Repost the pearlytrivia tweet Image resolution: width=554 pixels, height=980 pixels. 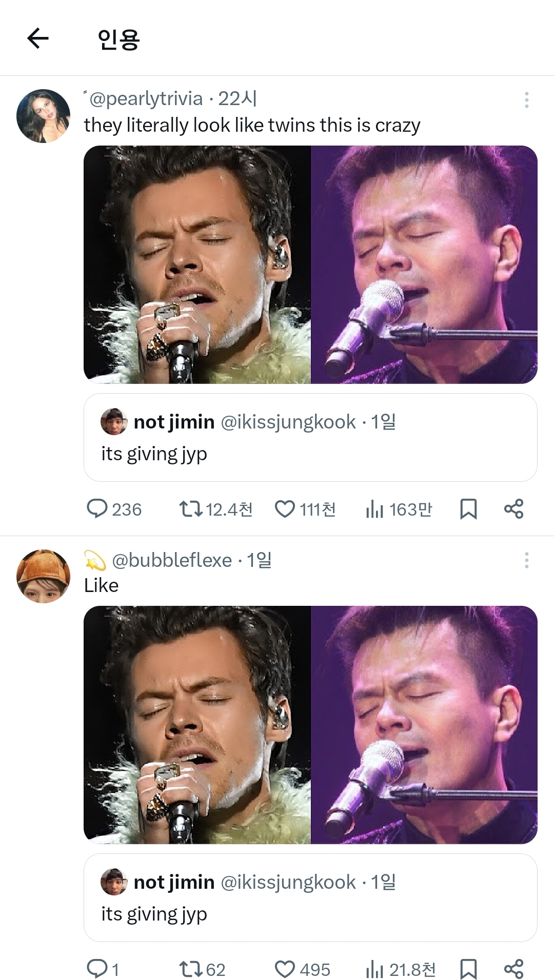tap(215, 509)
